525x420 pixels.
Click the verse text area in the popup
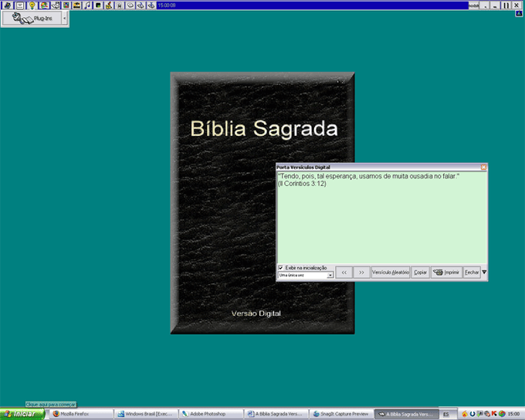tap(381, 218)
